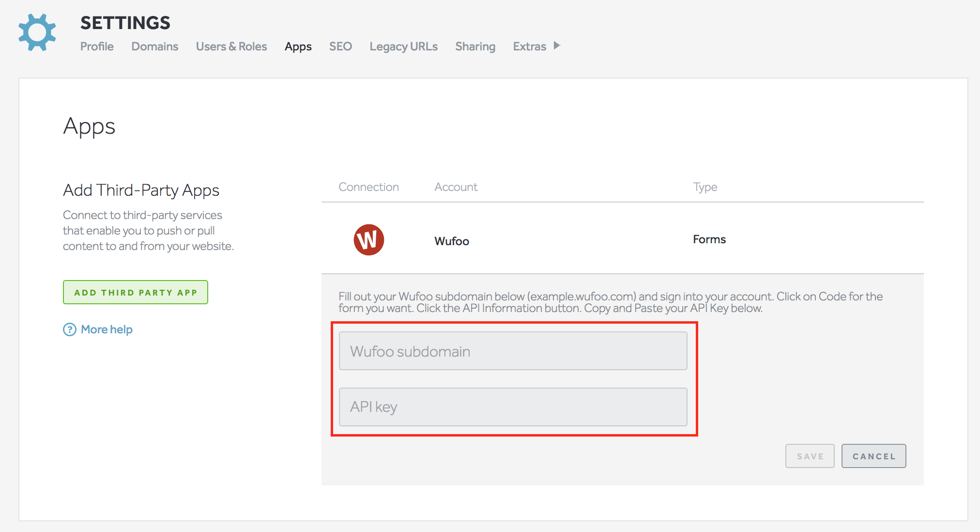This screenshot has height=532, width=980.
Task: Select the Wufoo account name row
Action: point(451,241)
